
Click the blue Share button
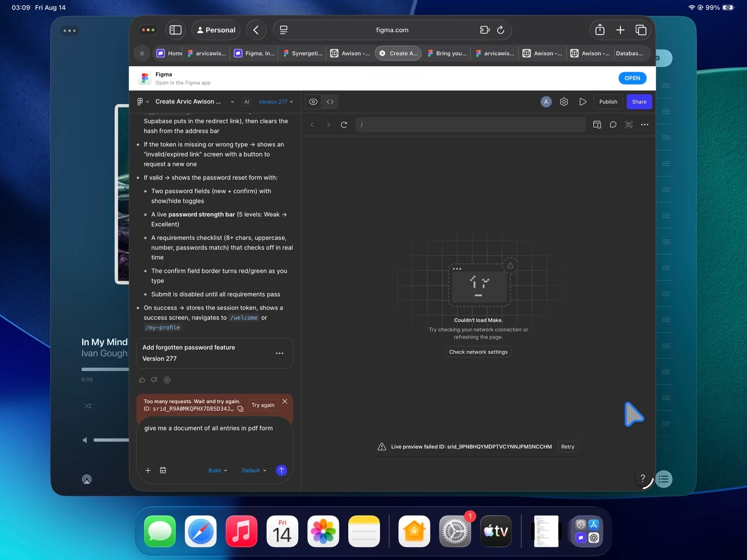(639, 102)
